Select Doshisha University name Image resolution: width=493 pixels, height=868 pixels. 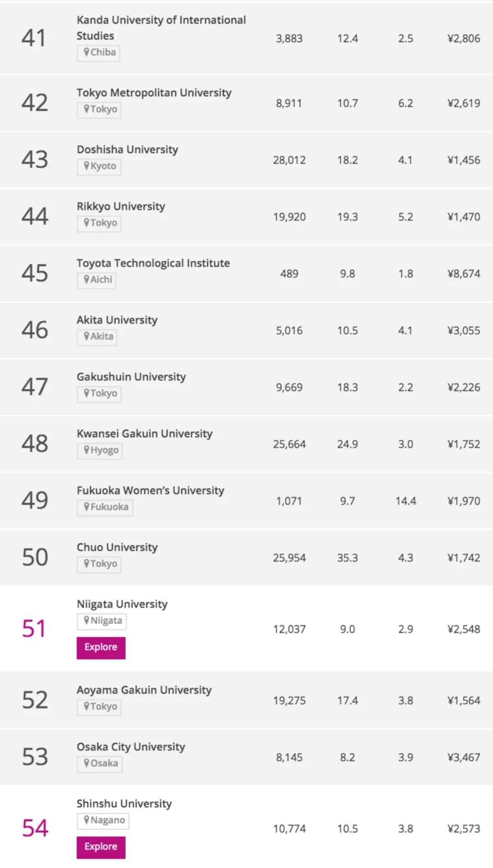(127, 150)
